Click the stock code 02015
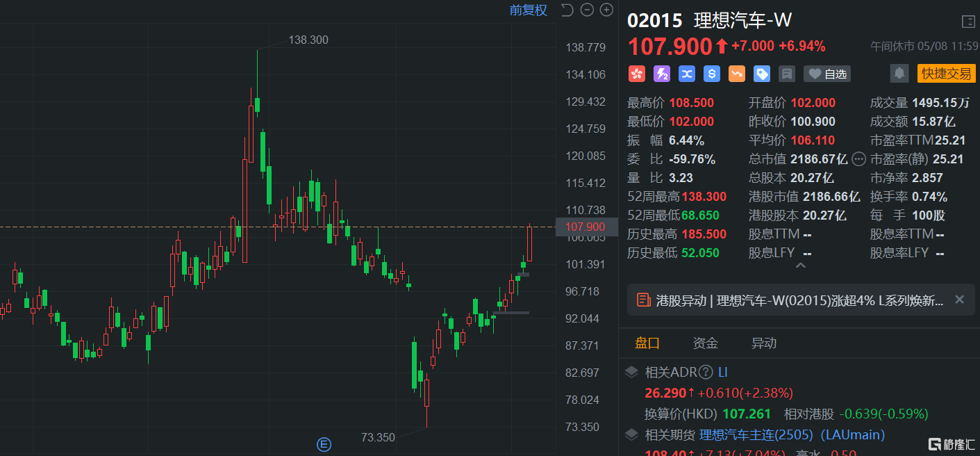 click(x=654, y=20)
